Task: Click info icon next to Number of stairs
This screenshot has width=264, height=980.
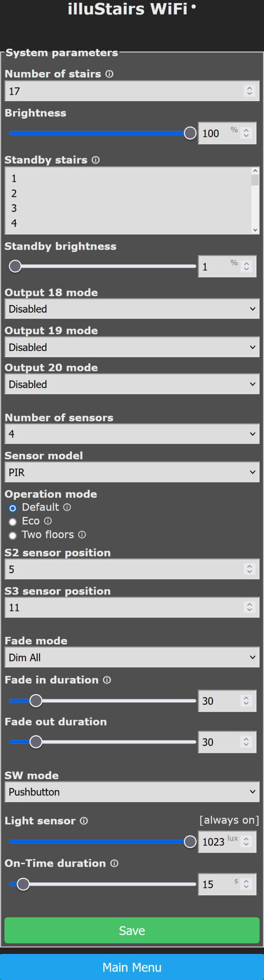Action: pos(109,74)
